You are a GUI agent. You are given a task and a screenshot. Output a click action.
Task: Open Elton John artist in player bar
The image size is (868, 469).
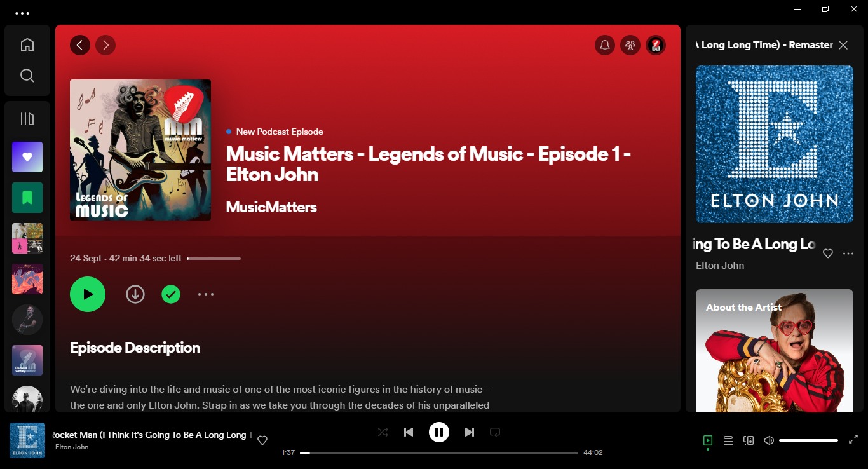[72, 447]
